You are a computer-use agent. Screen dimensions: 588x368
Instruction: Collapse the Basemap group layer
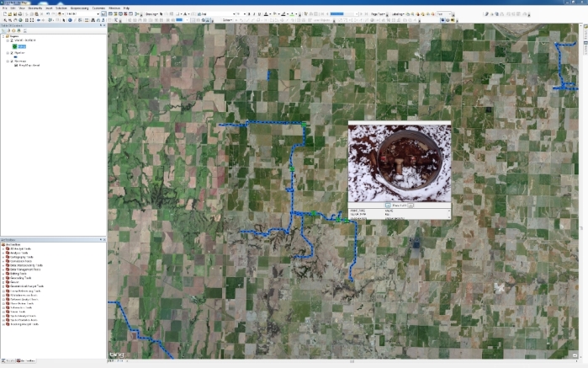click(x=8, y=61)
